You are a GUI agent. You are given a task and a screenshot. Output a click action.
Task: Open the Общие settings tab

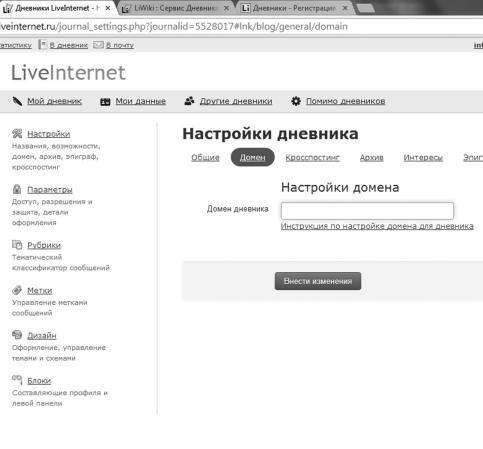tap(205, 157)
